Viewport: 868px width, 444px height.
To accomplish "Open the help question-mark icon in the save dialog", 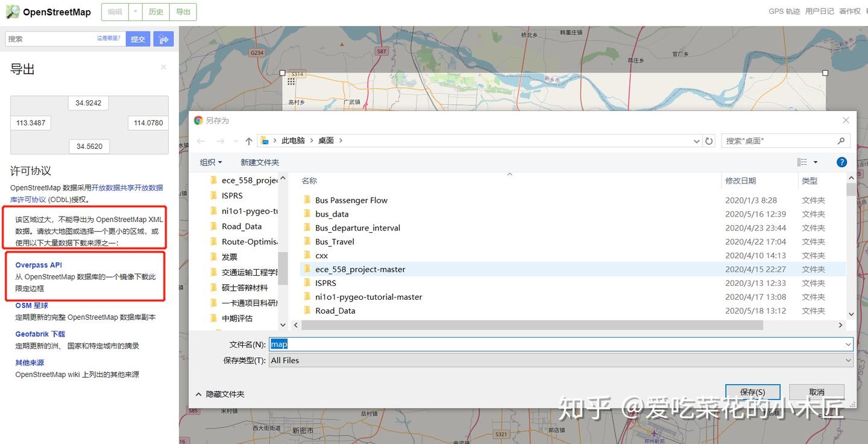I will pos(841,162).
